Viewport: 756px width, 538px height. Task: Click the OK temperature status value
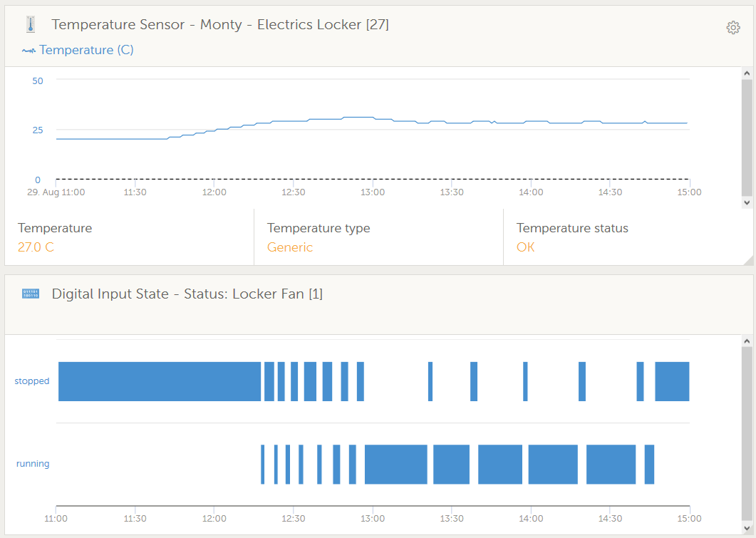(525, 247)
